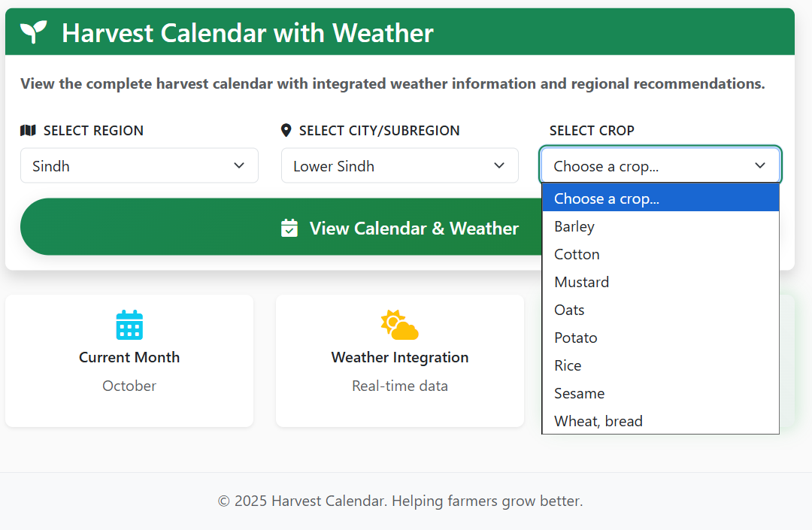Viewport: 812px width, 530px height.
Task: Open the Sindh region dropdown
Action: click(x=139, y=165)
